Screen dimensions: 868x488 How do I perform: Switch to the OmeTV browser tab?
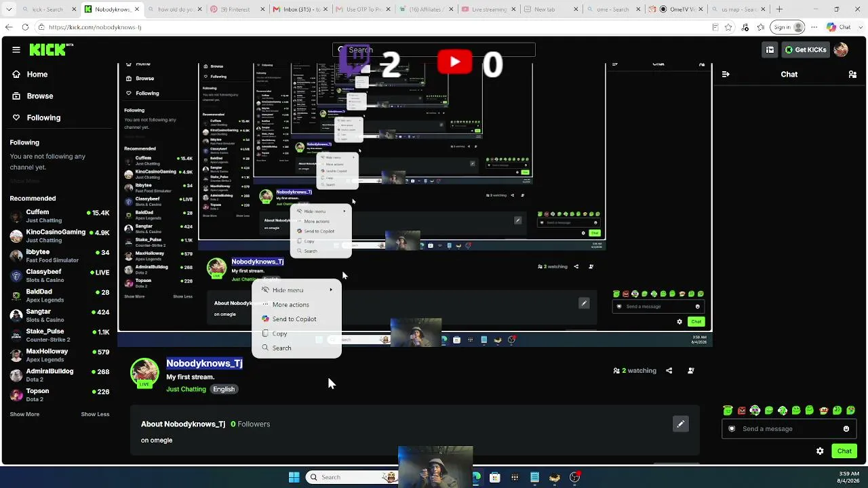pos(676,9)
